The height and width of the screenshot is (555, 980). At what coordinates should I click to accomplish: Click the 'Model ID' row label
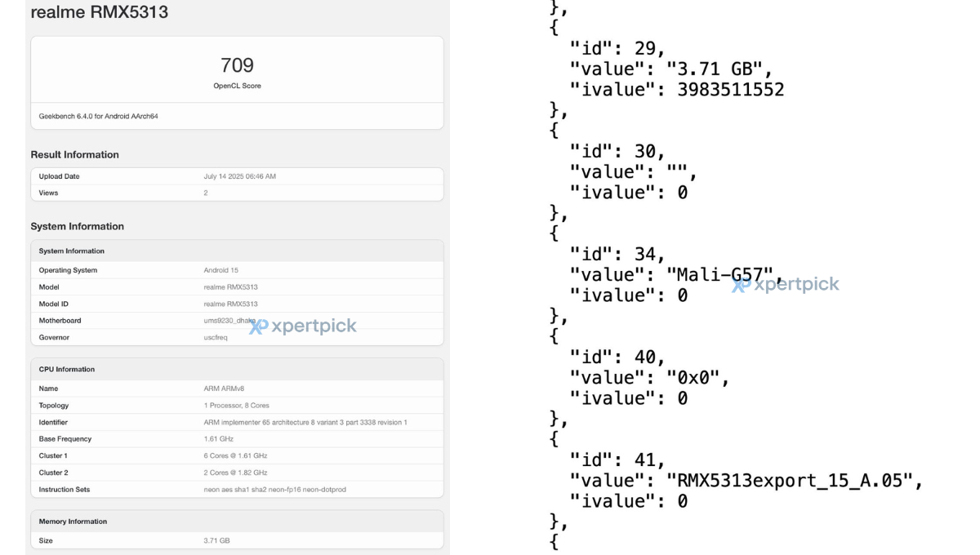[x=54, y=304]
